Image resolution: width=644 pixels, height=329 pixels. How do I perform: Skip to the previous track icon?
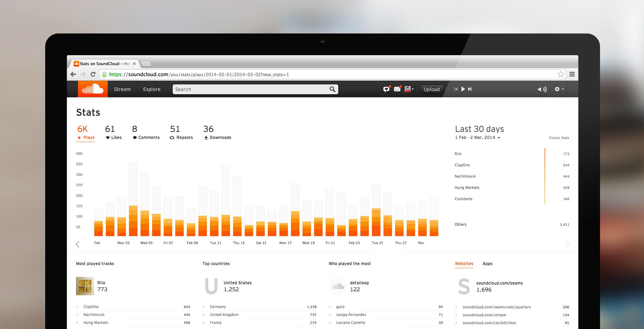pos(456,89)
